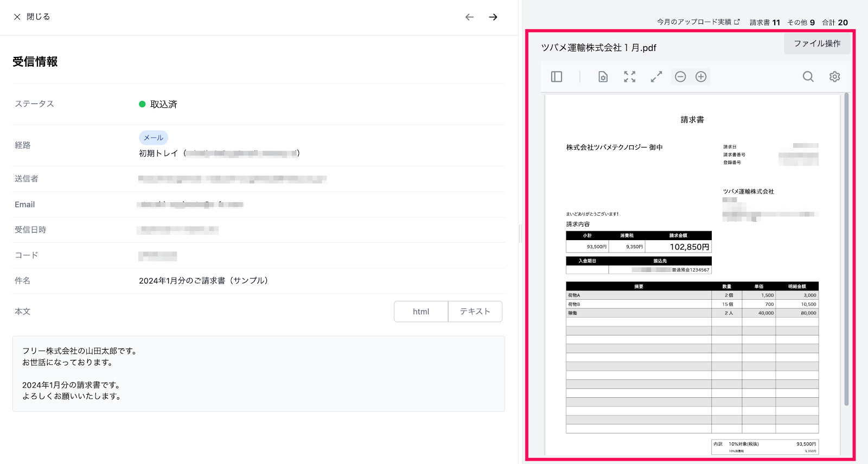868x464 pixels.
Task: Click ツバメ運輸株式会社 sender name in PDF
Action: coord(748,191)
